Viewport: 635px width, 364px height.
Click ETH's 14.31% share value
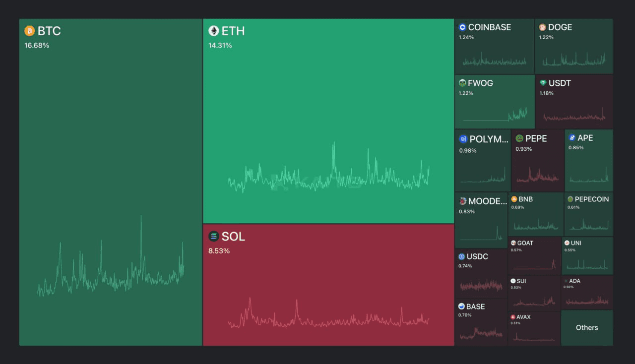(x=220, y=46)
